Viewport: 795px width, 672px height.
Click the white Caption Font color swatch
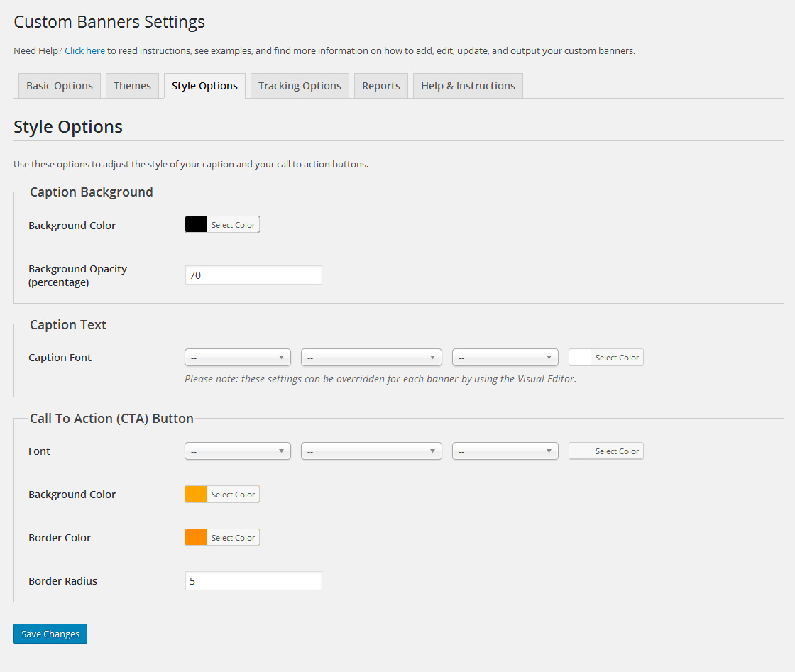coord(580,358)
